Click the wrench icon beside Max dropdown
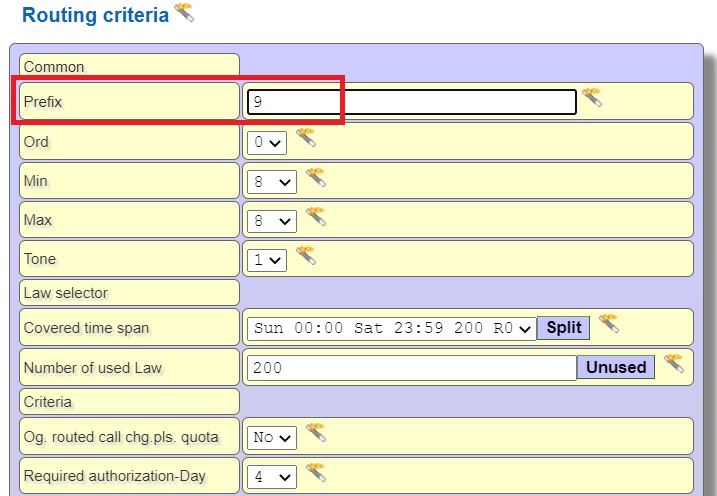Viewport: 717px width, 496px height. [x=315, y=217]
